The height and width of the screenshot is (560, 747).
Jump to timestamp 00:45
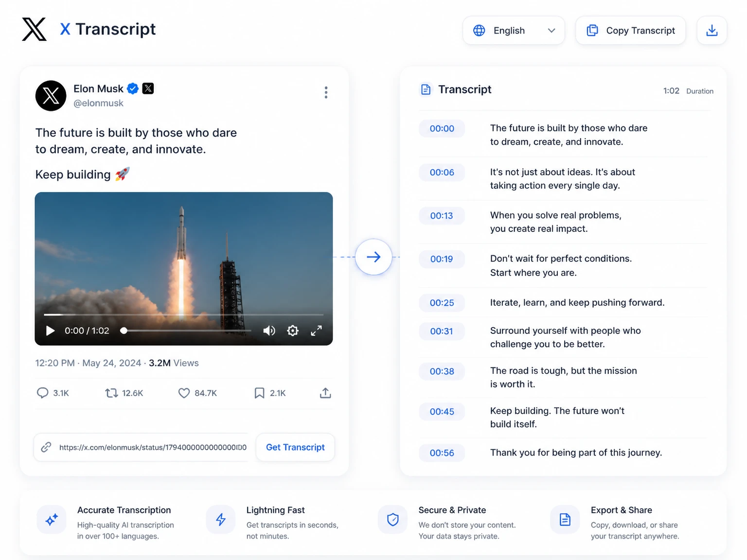(442, 412)
